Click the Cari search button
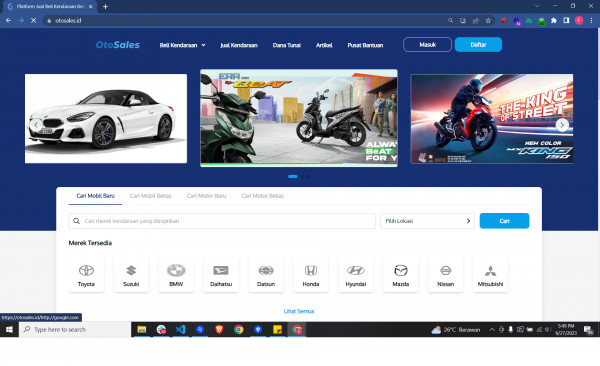Screen dimensions: 600x366 coord(504,221)
